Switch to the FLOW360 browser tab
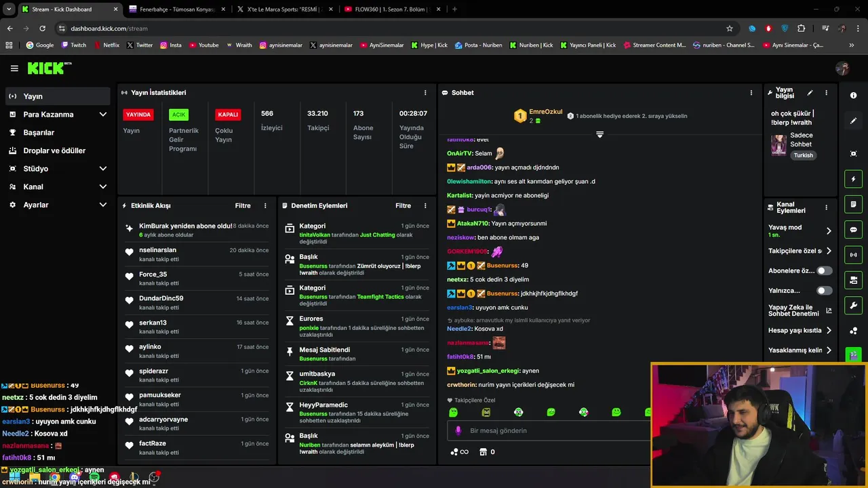Image resolution: width=868 pixels, height=488 pixels. (391, 9)
